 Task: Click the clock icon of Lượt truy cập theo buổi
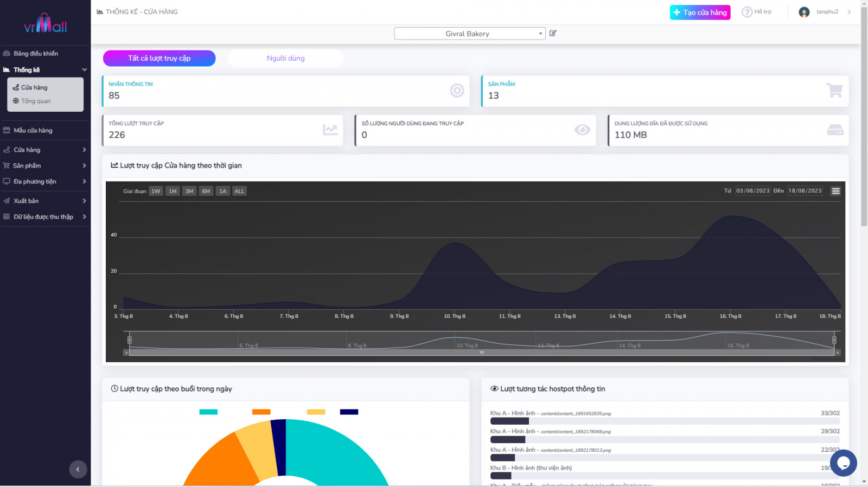(114, 389)
